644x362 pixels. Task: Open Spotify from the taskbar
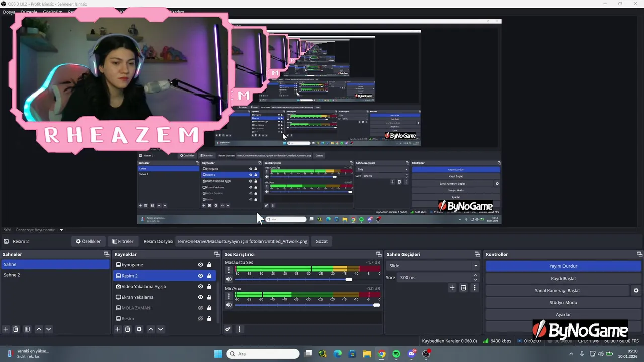tap(396, 354)
